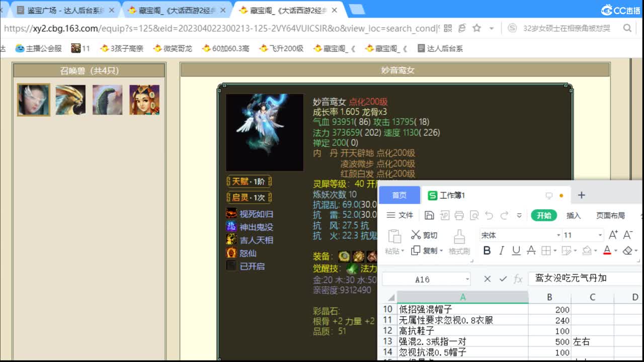Toggle underline formatting U
The height and width of the screenshot is (362, 644).
click(516, 250)
